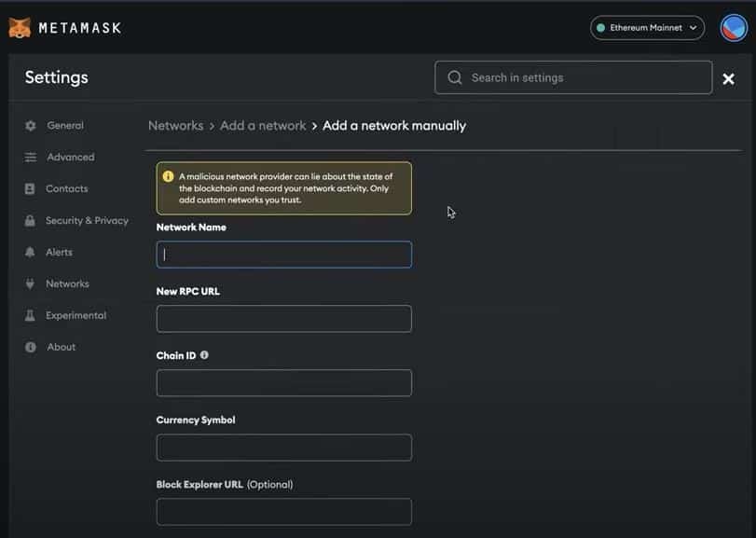Viewport: 756px width, 538px height.
Task: Click the New RPC URL input field
Action: 283,319
